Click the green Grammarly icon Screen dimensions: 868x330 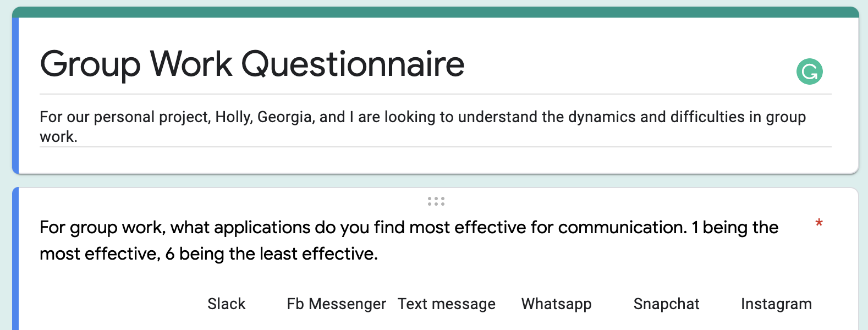809,71
